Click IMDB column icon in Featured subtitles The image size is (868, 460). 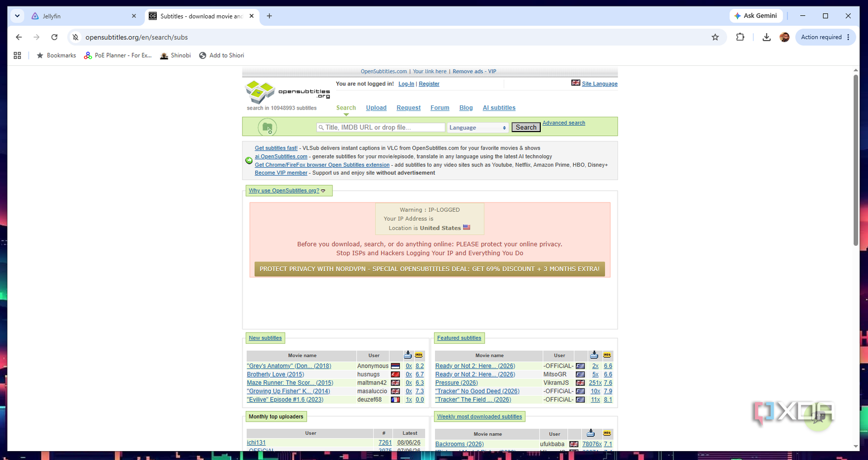point(607,355)
